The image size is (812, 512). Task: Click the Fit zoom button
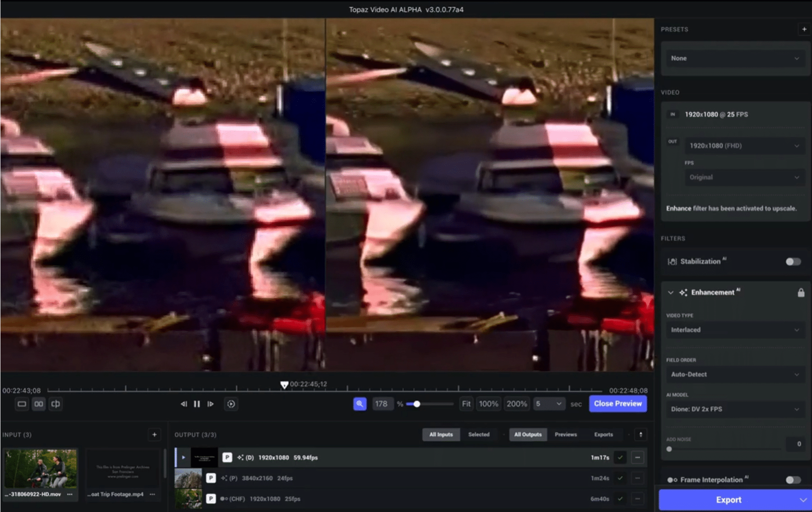coord(466,404)
